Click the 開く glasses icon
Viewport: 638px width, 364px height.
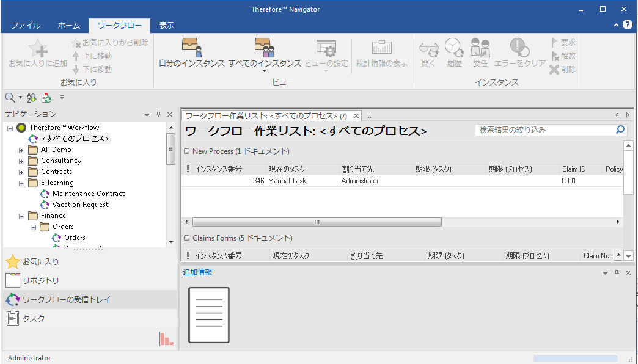coord(429,48)
